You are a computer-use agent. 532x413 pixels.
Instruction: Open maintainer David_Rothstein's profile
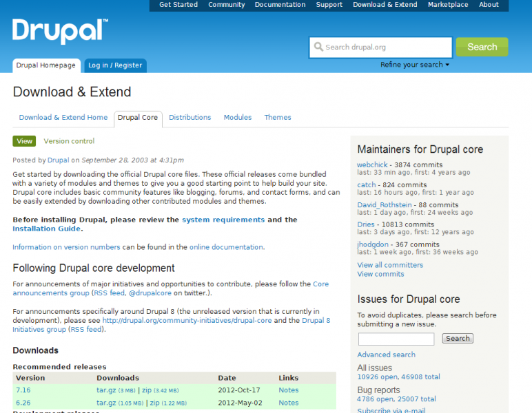click(385, 204)
